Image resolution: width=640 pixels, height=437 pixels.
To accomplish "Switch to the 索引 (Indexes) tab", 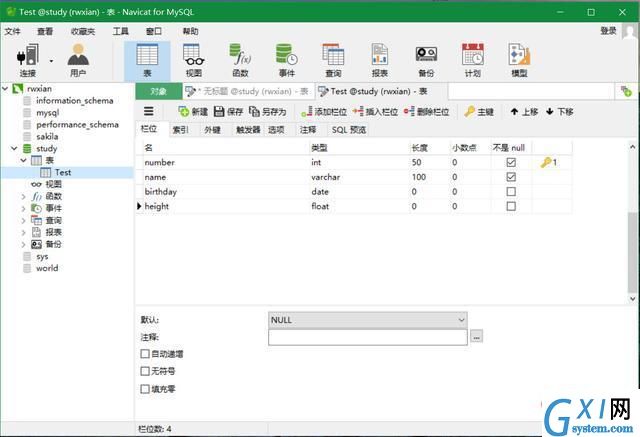I will coord(180,130).
